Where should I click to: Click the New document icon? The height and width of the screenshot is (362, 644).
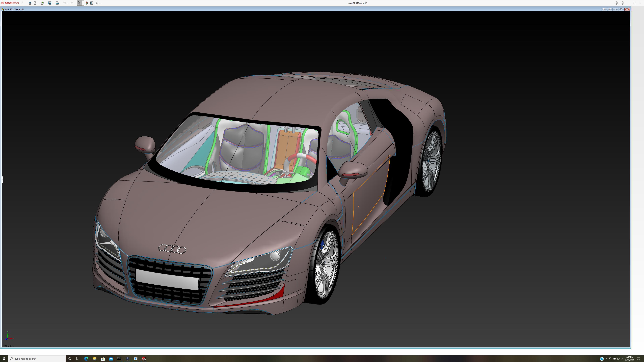click(35, 3)
